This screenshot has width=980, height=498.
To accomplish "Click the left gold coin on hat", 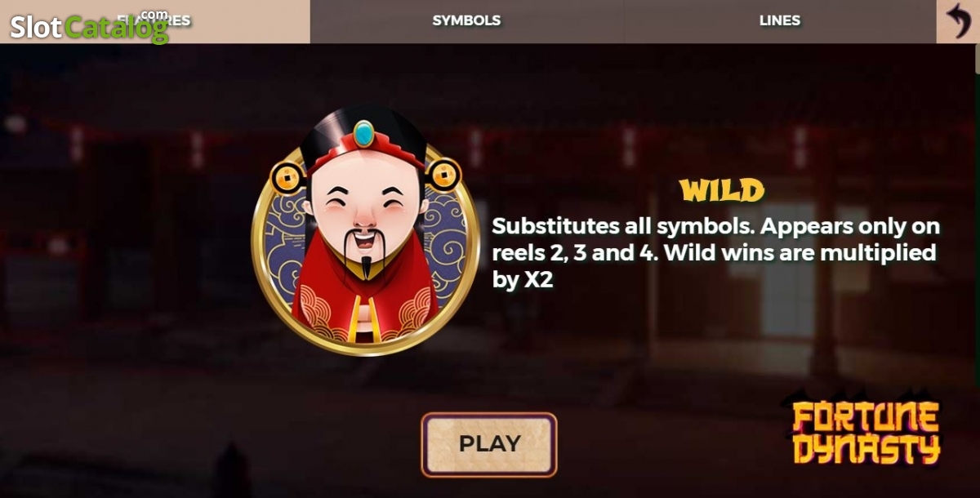I will (287, 176).
